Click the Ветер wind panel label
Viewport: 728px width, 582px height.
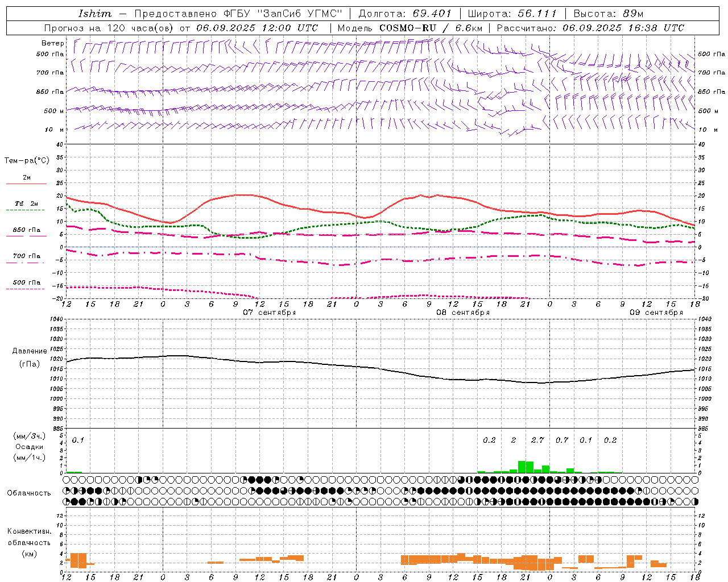[x=52, y=43]
